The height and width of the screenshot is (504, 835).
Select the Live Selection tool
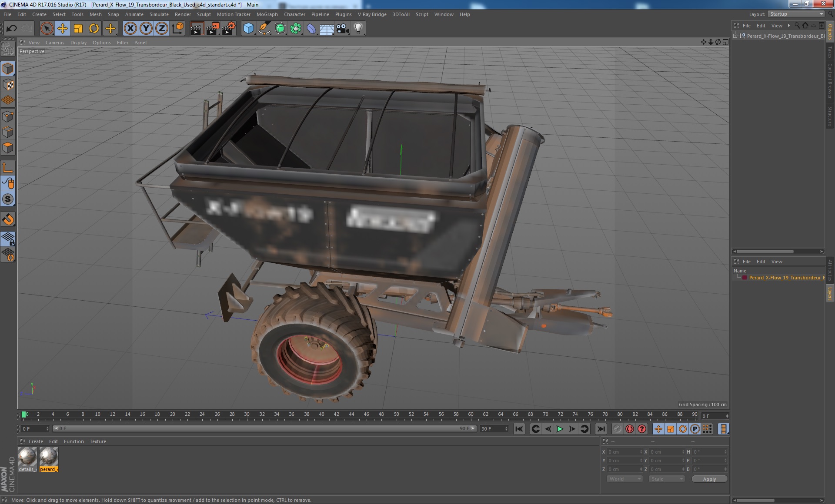47,29
